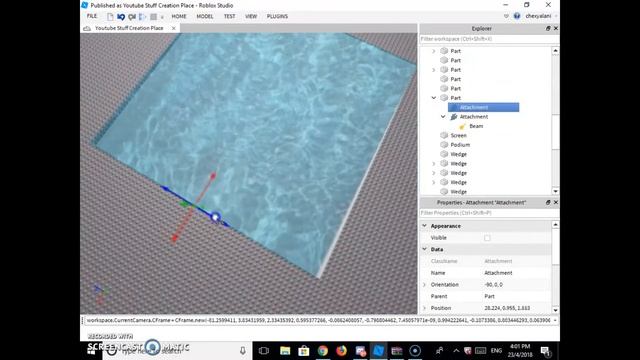Switch to the MODEL ribbon tab

pos(205,16)
